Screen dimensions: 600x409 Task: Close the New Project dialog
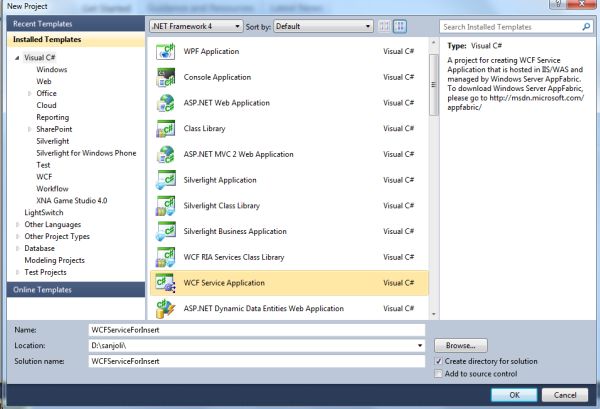point(581,4)
